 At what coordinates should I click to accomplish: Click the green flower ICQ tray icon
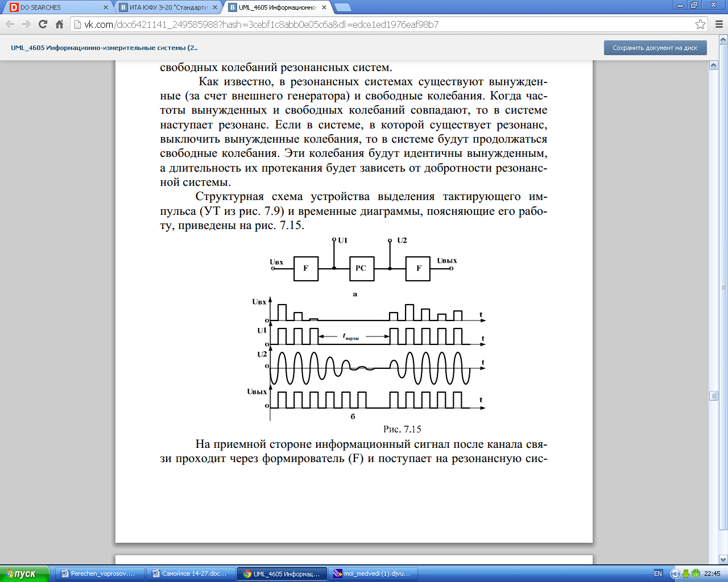(696, 573)
